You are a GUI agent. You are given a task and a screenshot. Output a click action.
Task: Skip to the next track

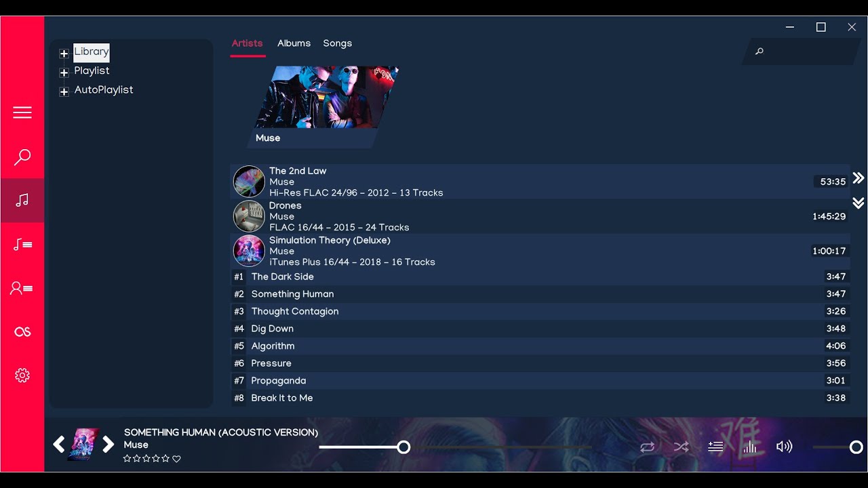(108, 445)
